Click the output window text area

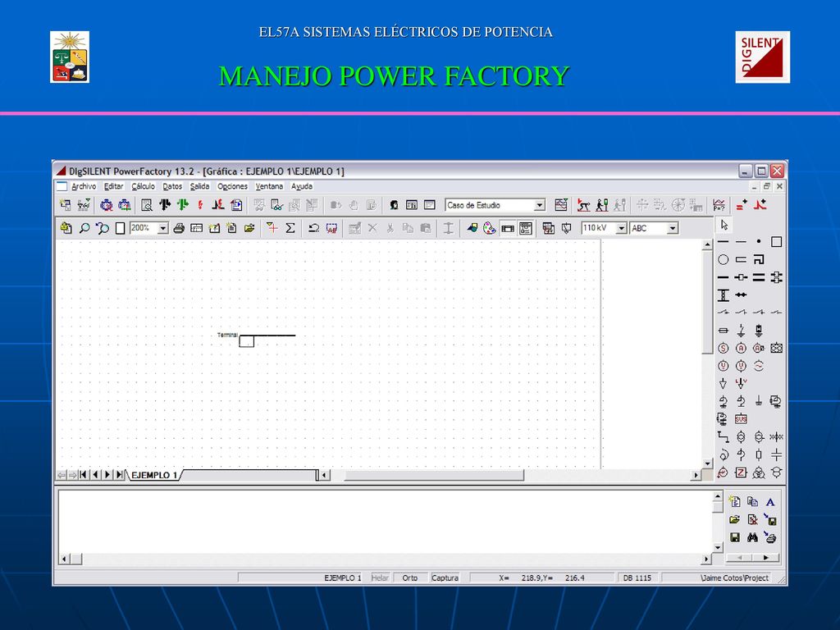coord(385,522)
